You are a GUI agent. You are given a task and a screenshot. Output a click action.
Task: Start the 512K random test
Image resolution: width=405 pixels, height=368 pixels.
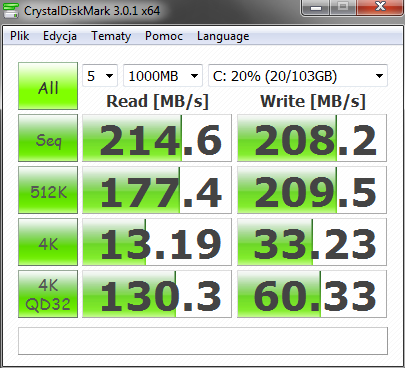click(x=48, y=190)
